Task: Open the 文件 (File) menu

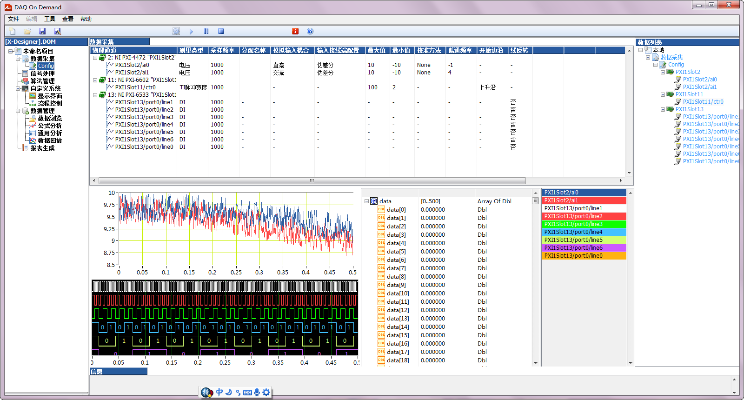Action: click(x=13, y=19)
